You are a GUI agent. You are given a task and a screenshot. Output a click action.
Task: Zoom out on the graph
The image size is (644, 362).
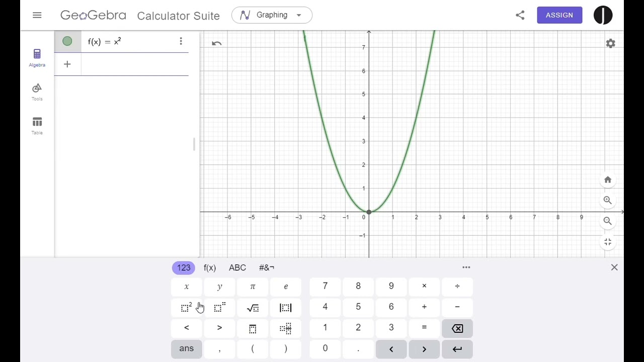[607, 221]
